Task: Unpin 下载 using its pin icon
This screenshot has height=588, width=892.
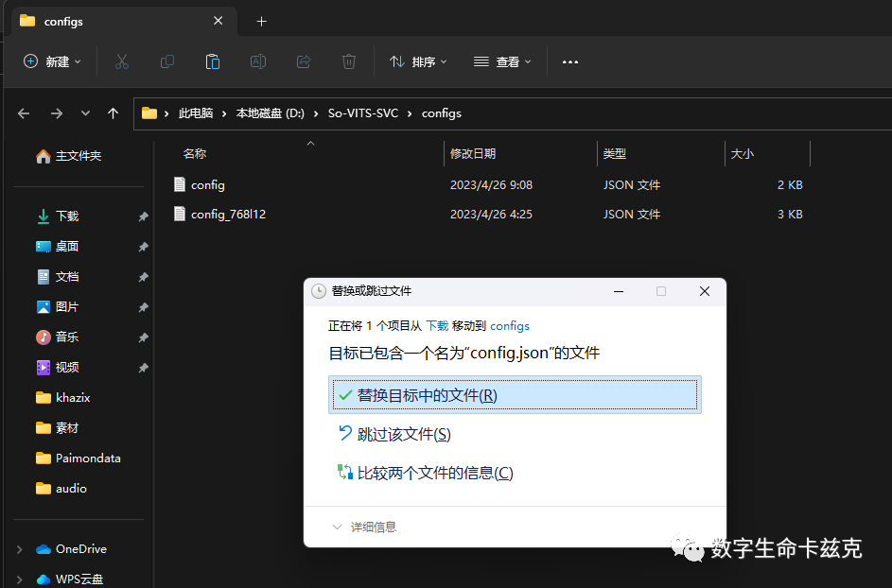Action: point(144,216)
